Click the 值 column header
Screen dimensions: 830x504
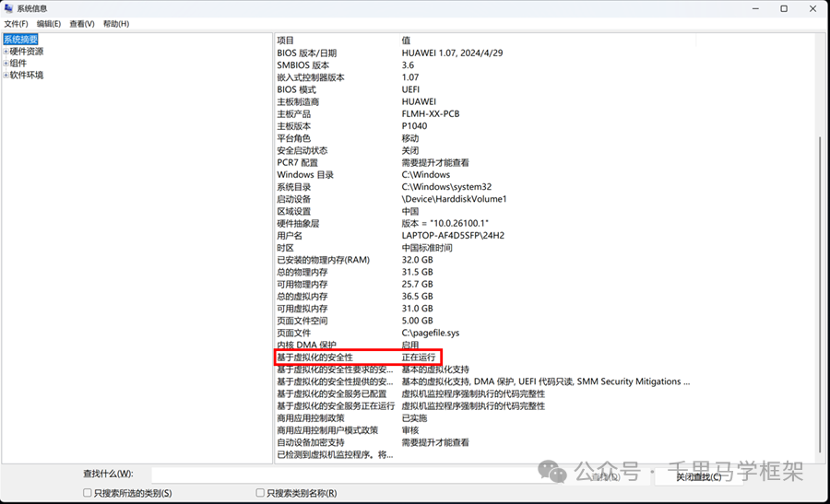(547, 41)
